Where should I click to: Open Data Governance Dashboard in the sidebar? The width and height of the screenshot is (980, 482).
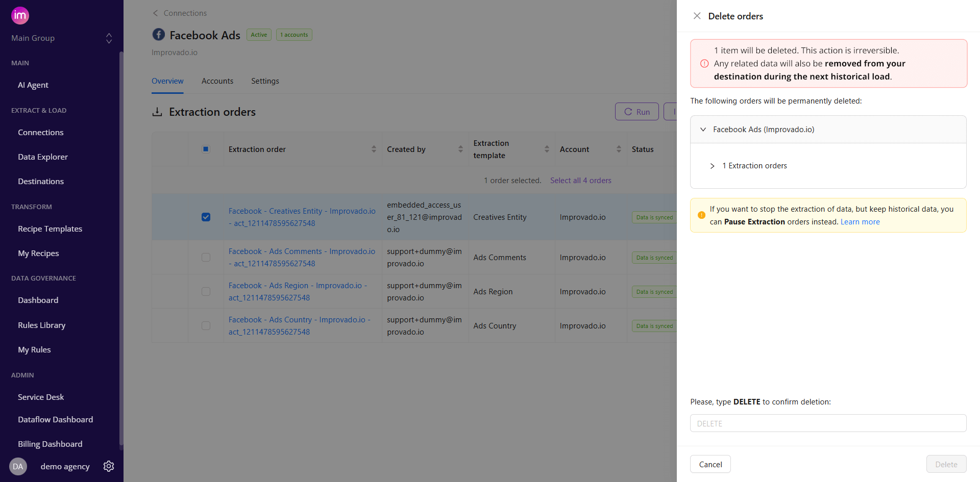38,300
